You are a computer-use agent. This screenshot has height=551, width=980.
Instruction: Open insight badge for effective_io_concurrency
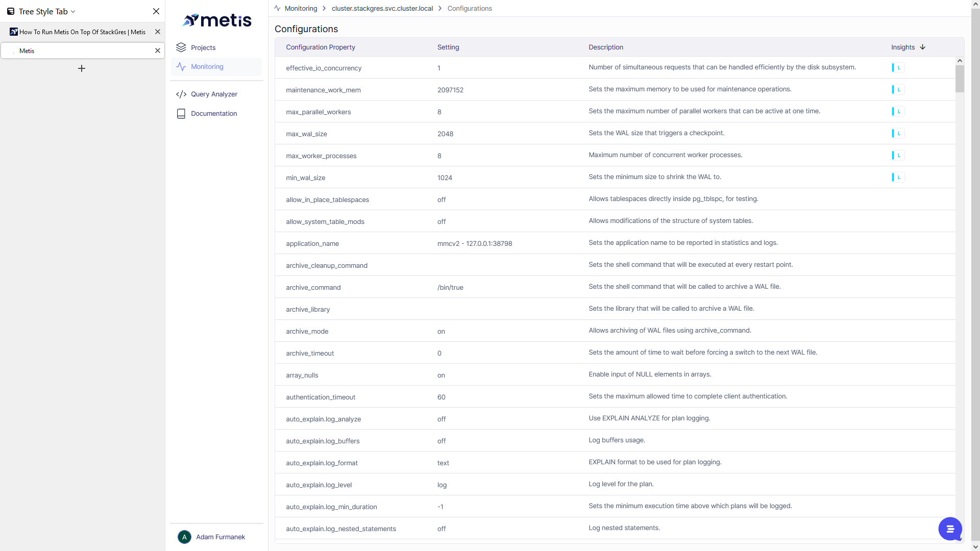898,67
